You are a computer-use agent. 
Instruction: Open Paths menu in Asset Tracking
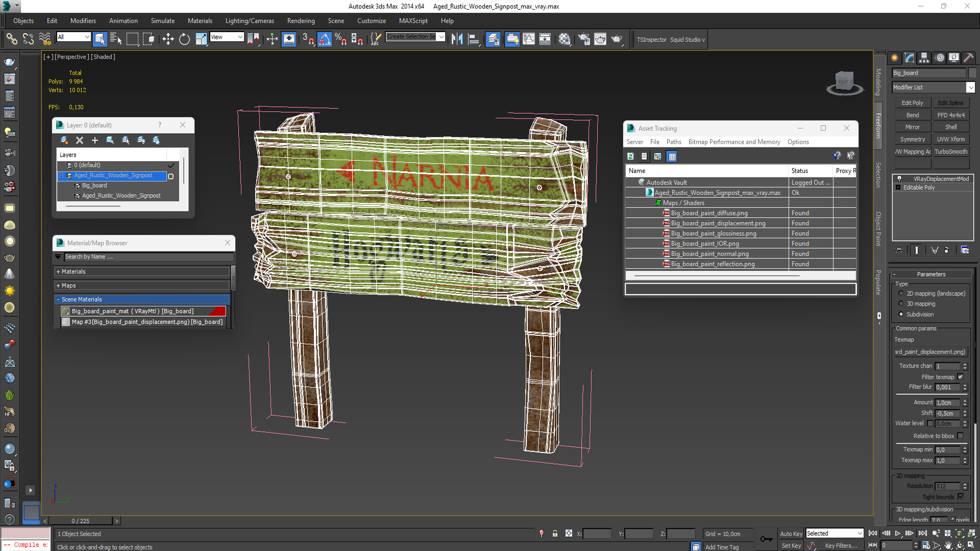point(674,142)
